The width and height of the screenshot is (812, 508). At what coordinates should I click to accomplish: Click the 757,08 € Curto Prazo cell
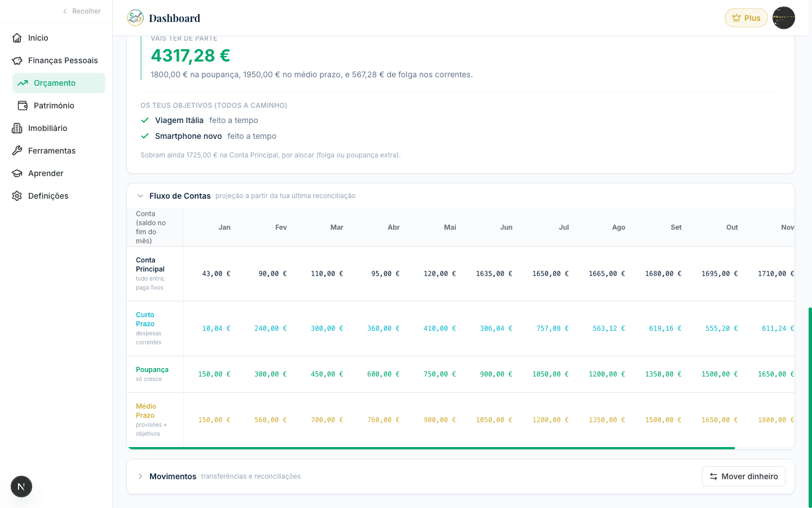coord(553,329)
